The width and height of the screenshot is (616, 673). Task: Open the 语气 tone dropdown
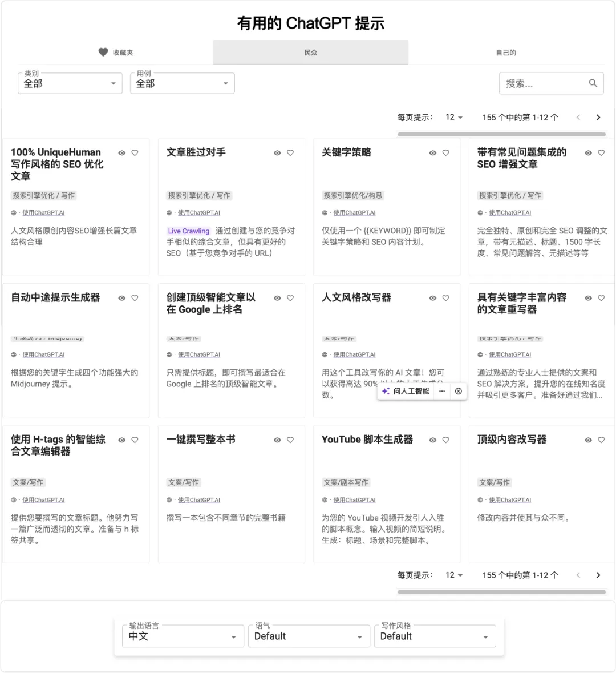[x=309, y=636]
